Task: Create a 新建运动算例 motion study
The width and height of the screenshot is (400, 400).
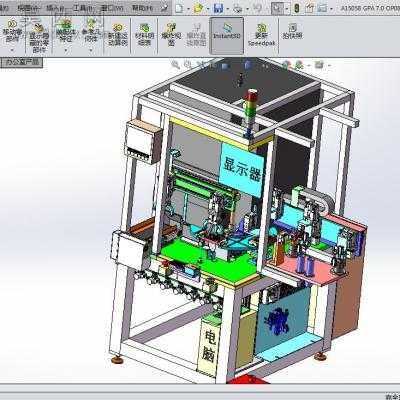Action: coord(118,35)
